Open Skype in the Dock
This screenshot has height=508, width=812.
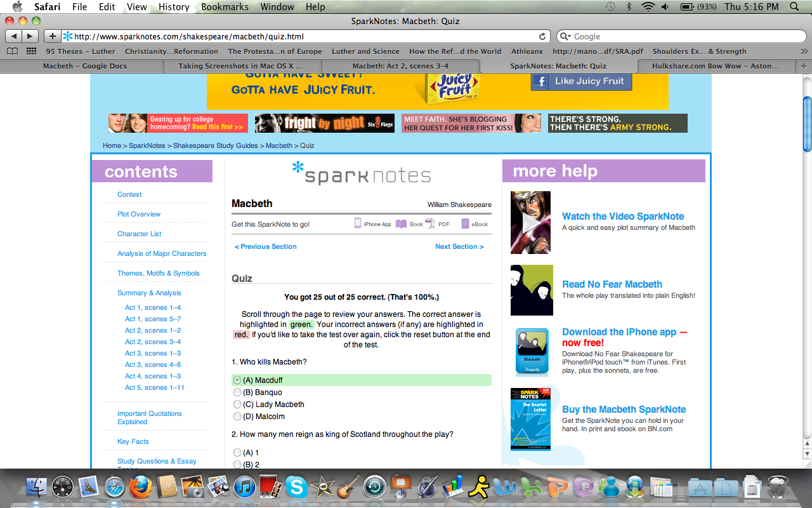(x=297, y=488)
